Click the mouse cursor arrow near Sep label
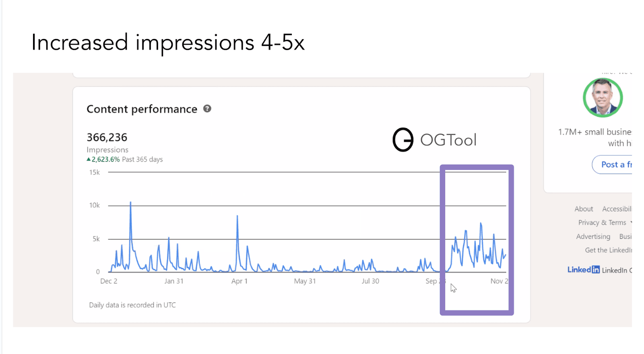The image size is (644, 354). pos(453,288)
